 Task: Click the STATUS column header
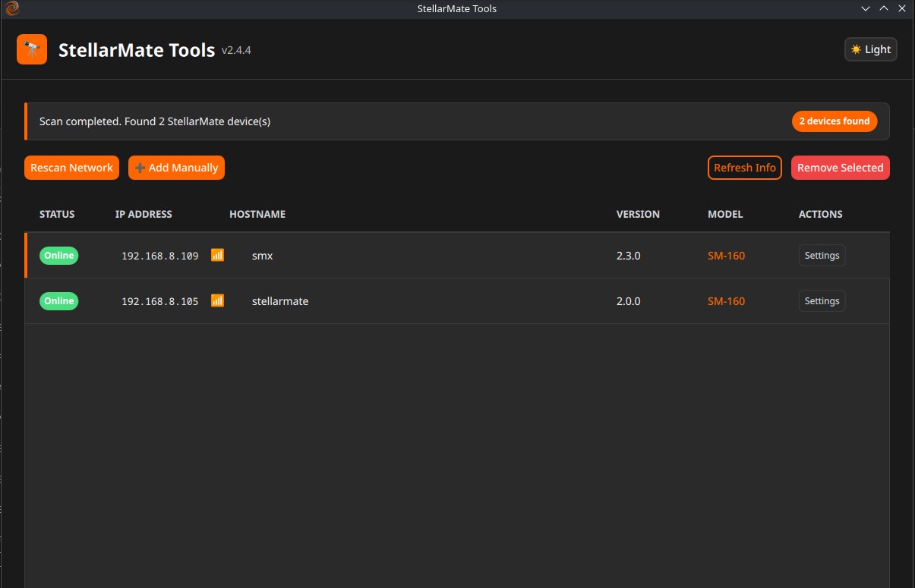[x=57, y=215]
